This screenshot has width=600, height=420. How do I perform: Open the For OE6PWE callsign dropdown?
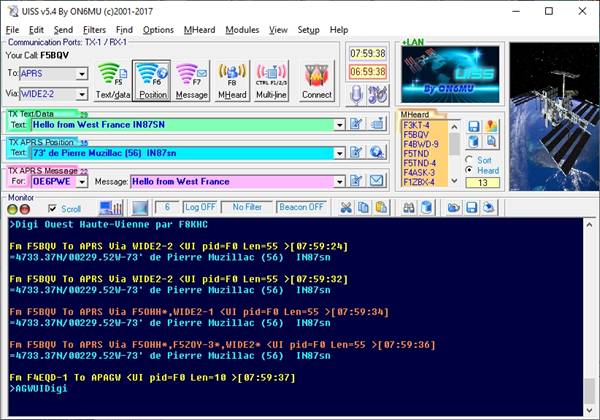[82, 181]
